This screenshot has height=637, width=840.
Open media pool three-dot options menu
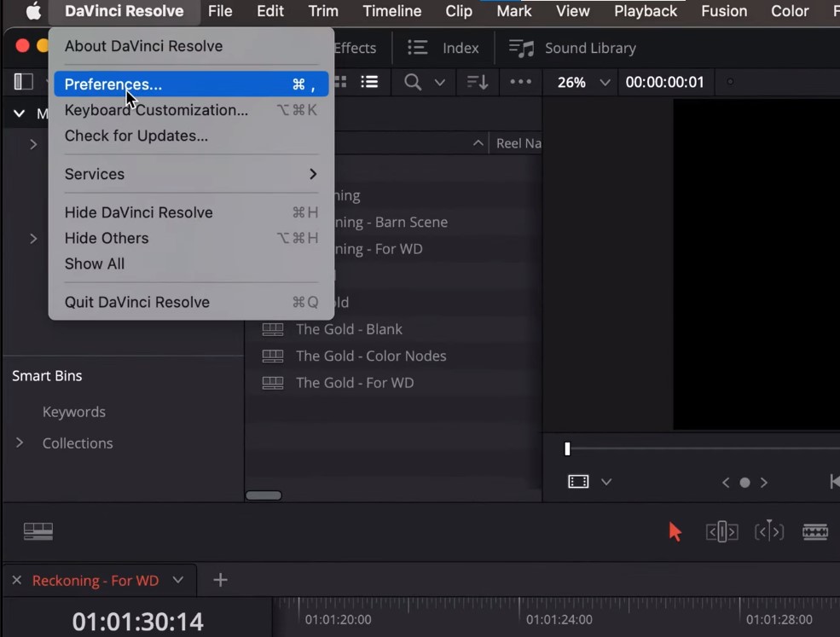(520, 82)
